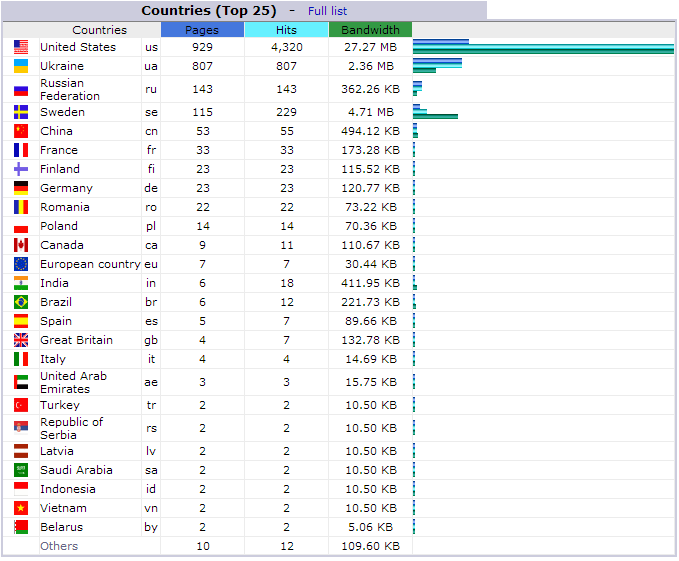The image size is (679, 561).
Task: Click the 221.73 KB bandwidth value
Action: [x=370, y=302]
